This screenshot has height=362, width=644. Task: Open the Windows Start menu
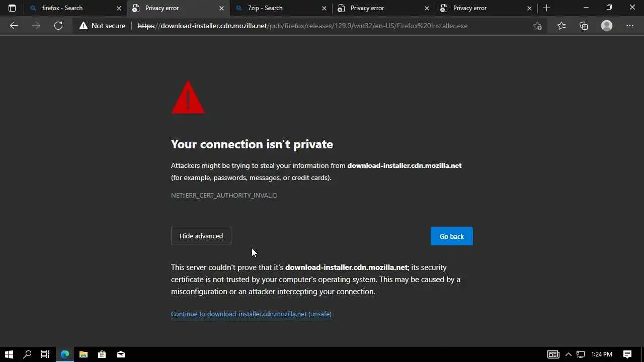pyautogui.click(x=9, y=354)
